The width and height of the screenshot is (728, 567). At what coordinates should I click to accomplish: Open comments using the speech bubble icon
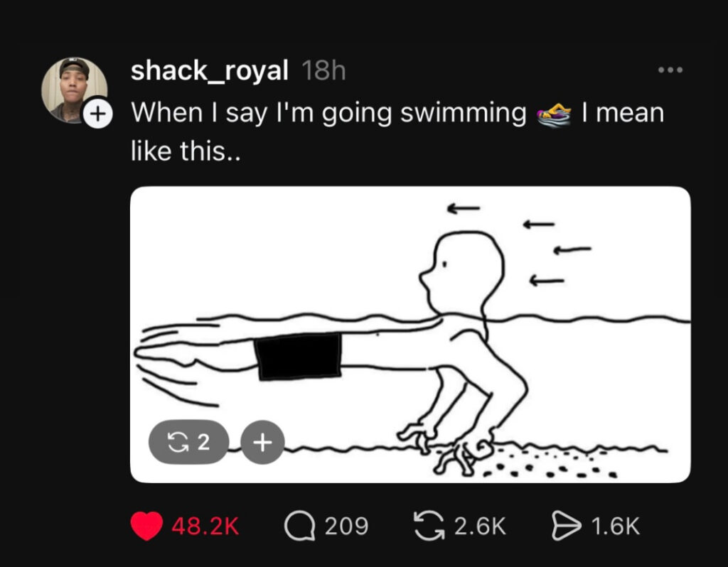tap(298, 526)
